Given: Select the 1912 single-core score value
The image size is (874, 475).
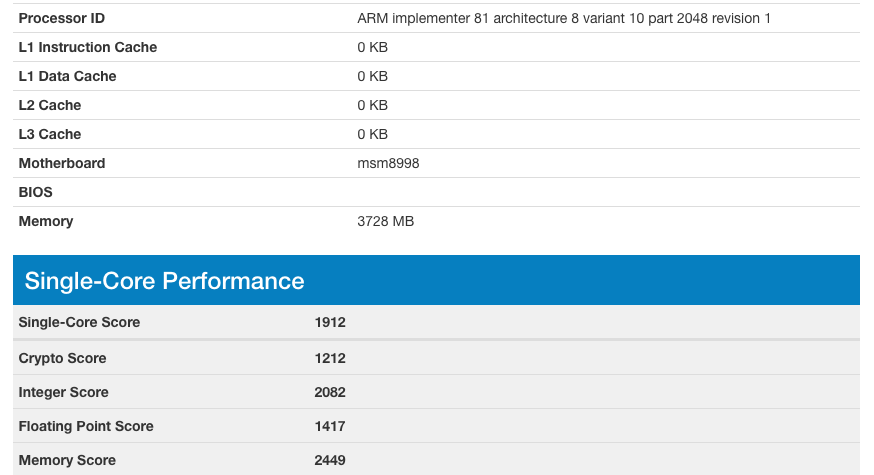Looking at the screenshot, I should [x=330, y=322].
